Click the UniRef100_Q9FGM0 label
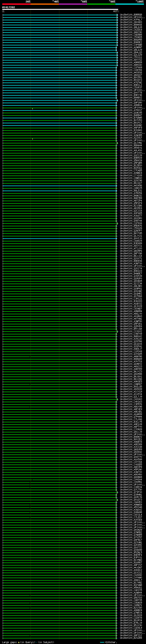The width and height of the screenshot is (146, 644). [x=131, y=103]
